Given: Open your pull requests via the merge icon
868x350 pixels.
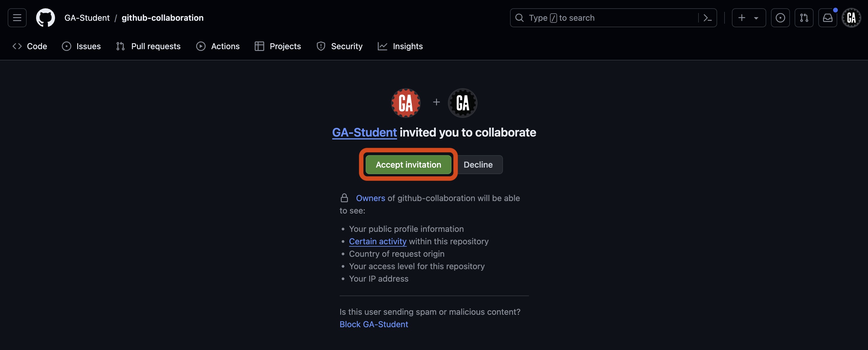Looking at the screenshot, I should (x=804, y=17).
